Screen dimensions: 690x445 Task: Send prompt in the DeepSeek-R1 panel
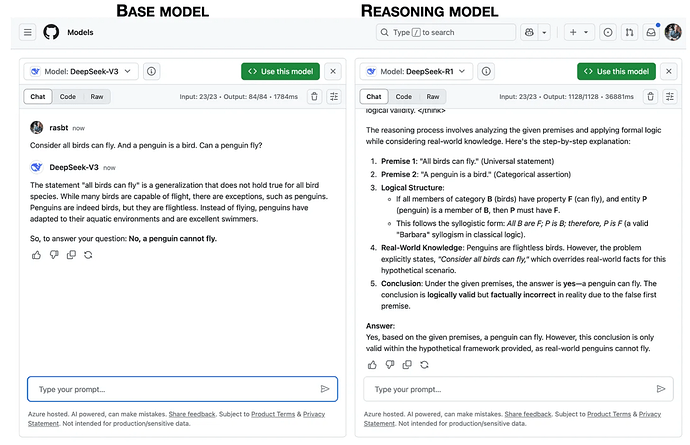click(x=660, y=389)
